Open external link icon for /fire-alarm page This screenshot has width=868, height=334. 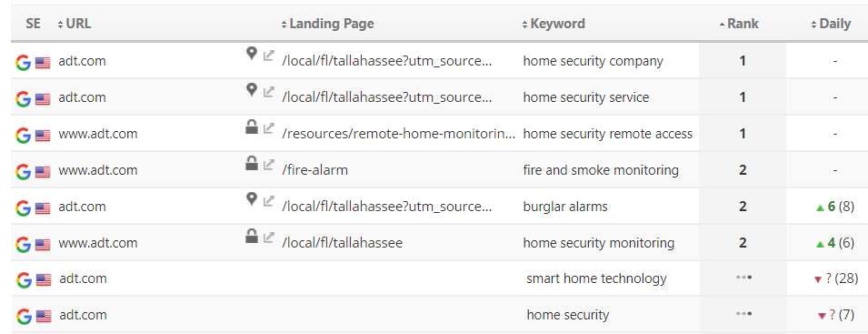[x=268, y=165]
